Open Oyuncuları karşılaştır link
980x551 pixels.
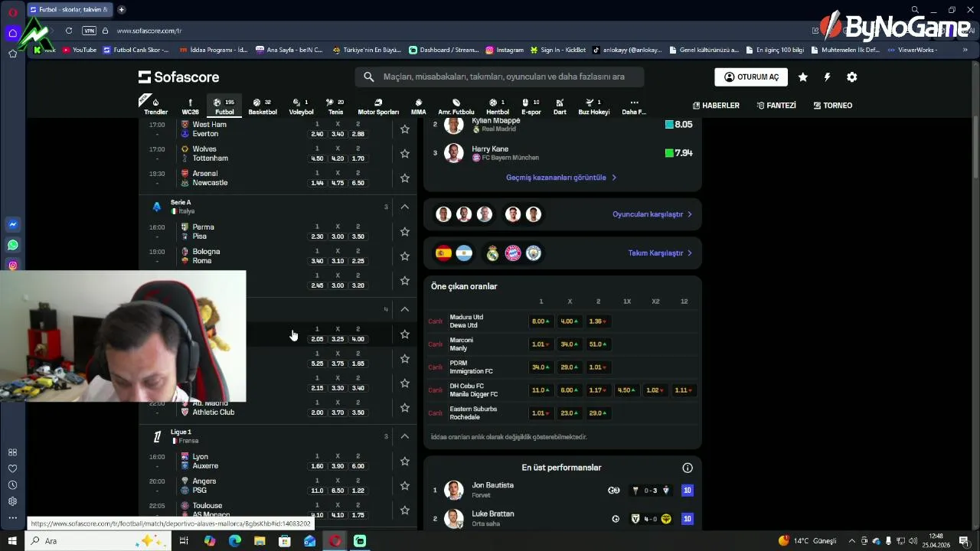[x=652, y=214]
